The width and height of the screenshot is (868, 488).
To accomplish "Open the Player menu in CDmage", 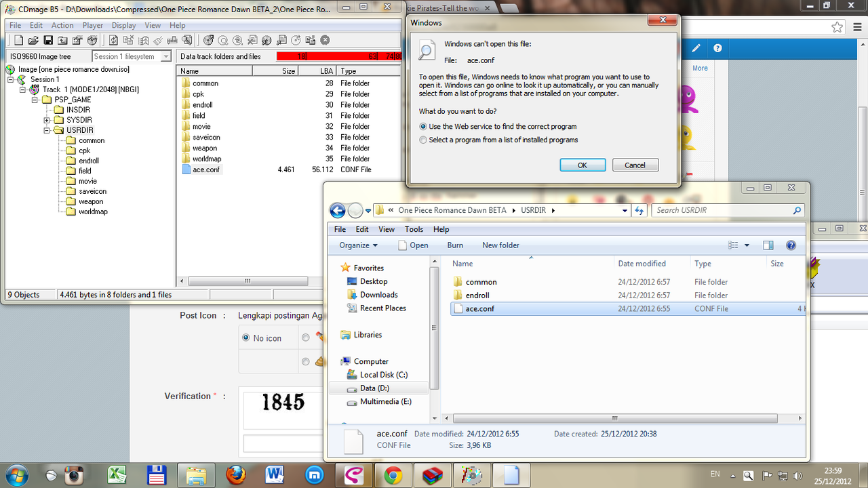I will [93, 25].
